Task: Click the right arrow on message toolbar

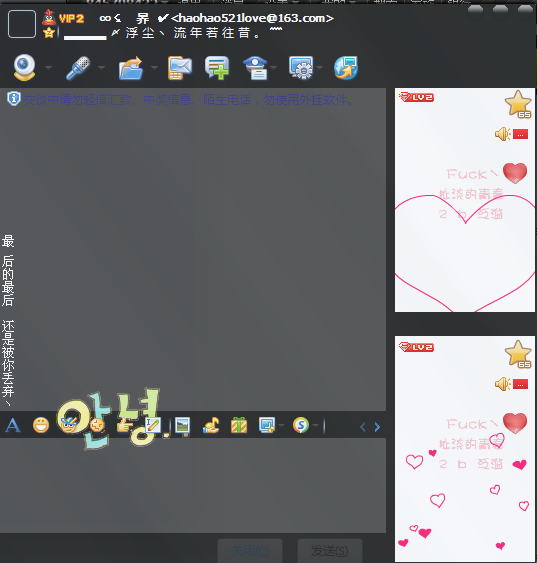Action: click(377, 427)
